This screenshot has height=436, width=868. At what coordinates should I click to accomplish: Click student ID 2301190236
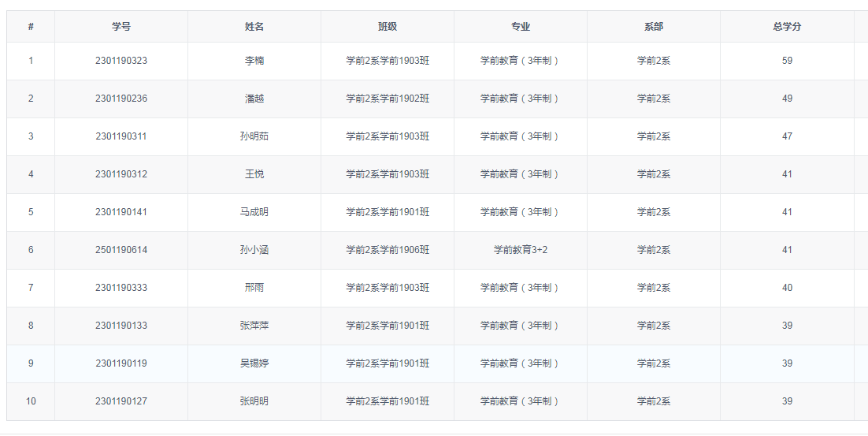[121, 99]
